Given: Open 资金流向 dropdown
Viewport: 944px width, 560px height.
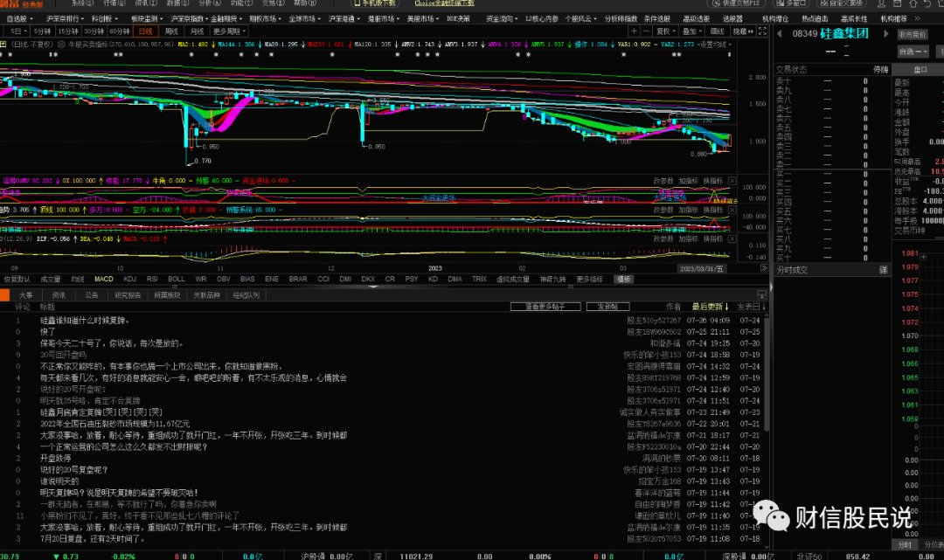Looking at the screenshot, I should tap(503, 18).
